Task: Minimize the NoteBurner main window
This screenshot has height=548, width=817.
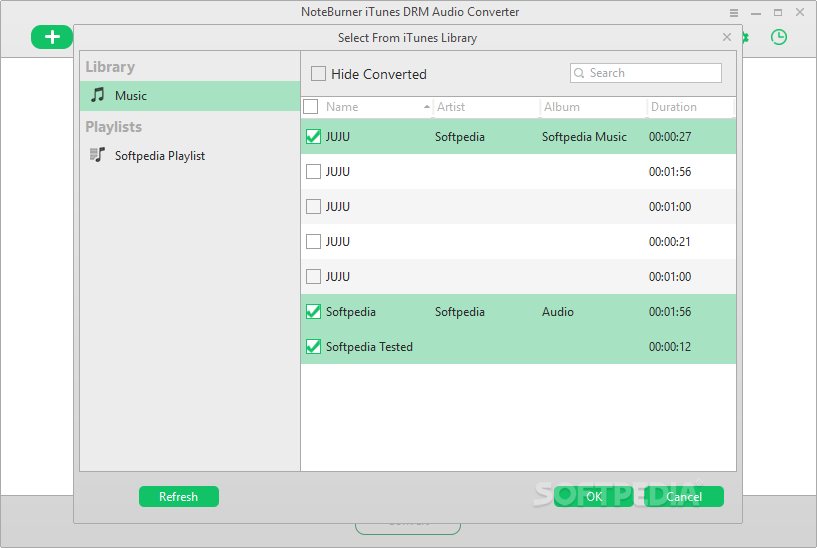Action: click(756, 13)
